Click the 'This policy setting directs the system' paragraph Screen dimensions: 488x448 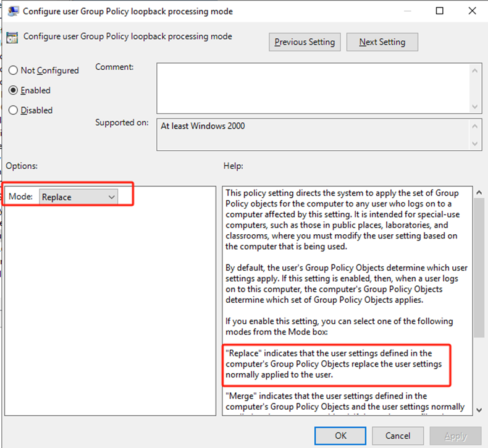point(342,219)
